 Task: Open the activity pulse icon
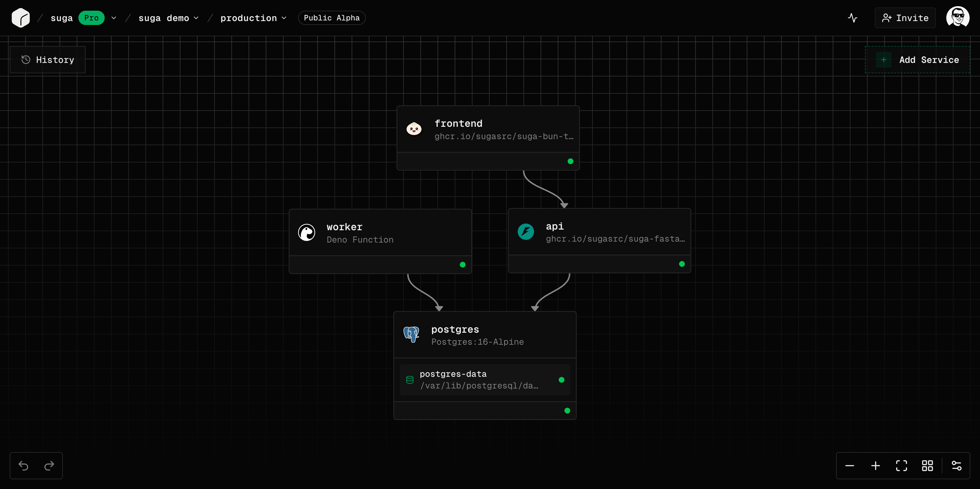[x=853, y=18]
